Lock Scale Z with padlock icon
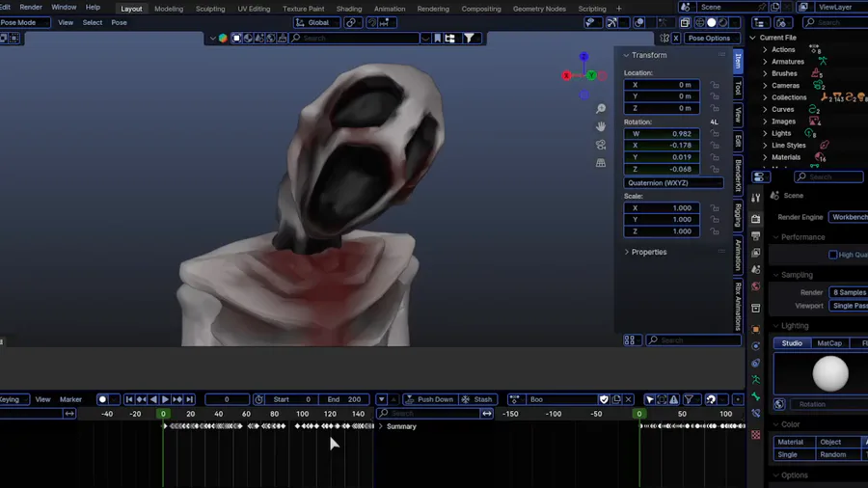 (715, 231)
